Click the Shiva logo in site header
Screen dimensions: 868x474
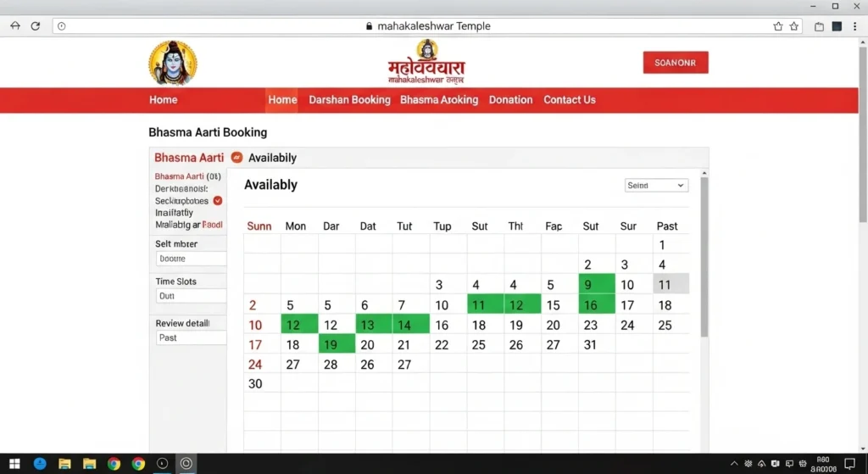[x=172, y=63]
